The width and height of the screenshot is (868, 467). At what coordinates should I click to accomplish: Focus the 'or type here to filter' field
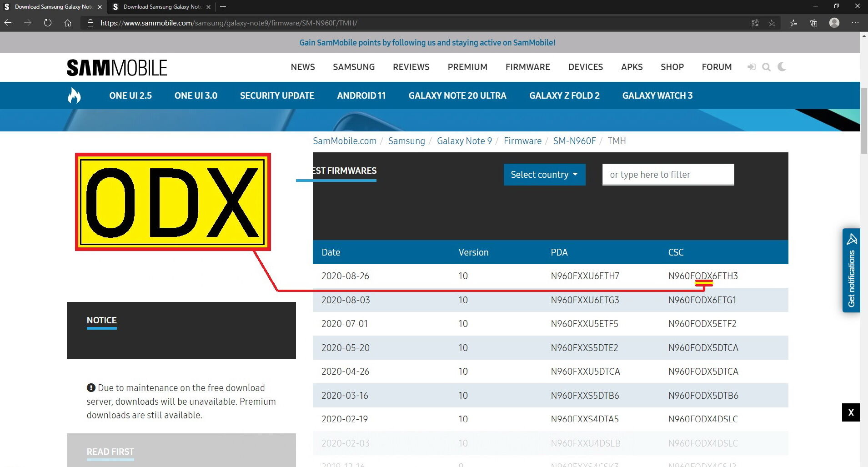(x=668, y=175)
